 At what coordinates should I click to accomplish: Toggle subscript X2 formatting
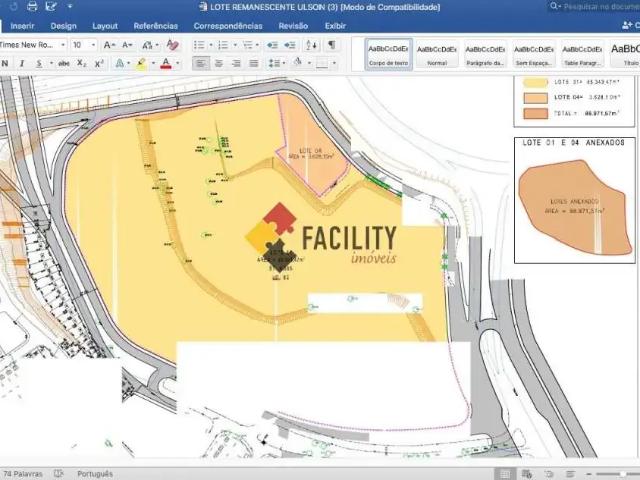tap(82, 63)
